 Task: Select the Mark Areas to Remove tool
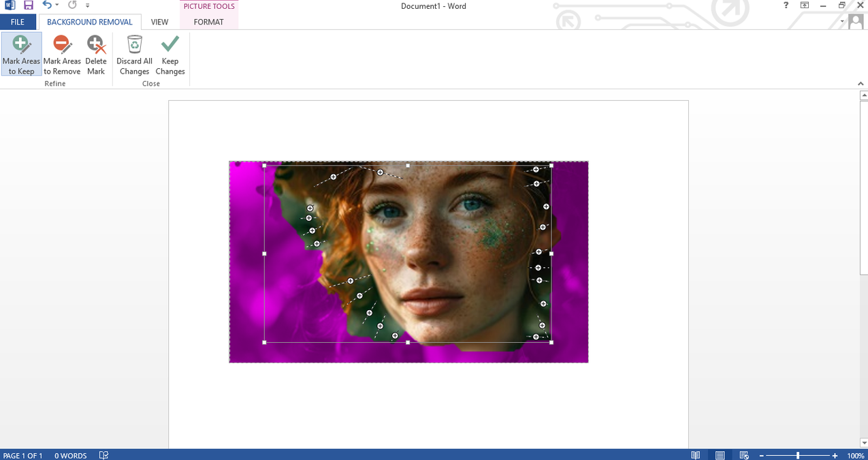[x=62, y=55]
